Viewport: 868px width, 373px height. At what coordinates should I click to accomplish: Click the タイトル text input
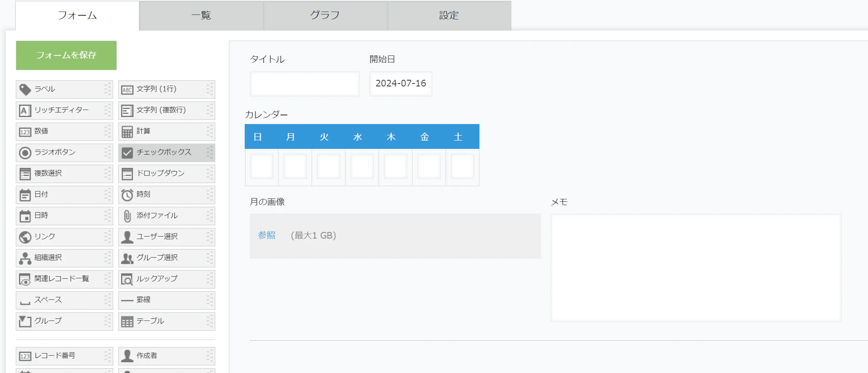pos(305,84)
